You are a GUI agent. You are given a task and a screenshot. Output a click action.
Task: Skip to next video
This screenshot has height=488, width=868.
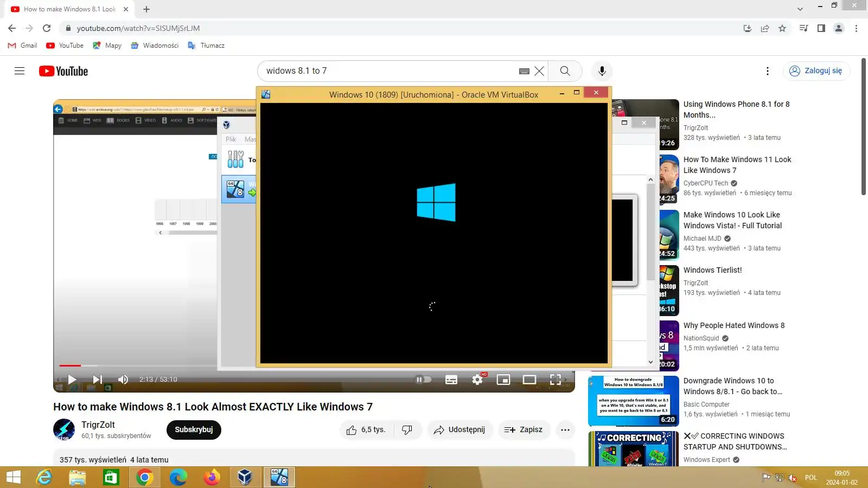tap(98, 380)
